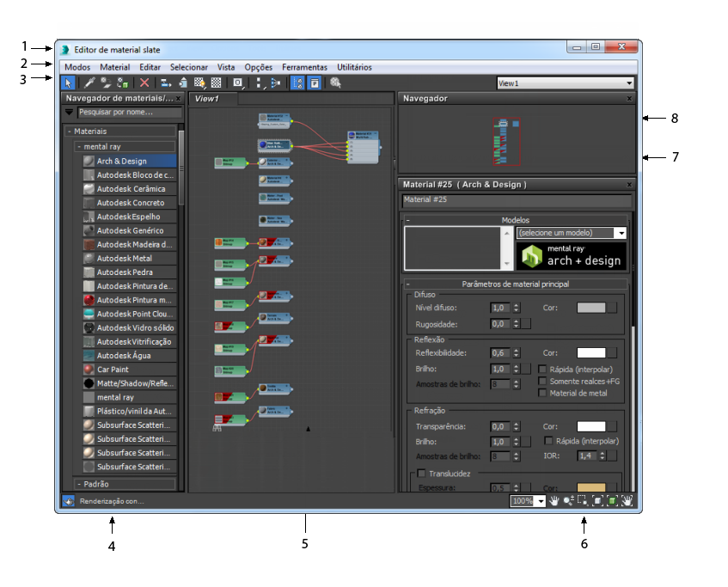This screenshot has height=587, width=728.
Task: Enable Rápida (interpolar) under Reflexão
Action: pyautogui.click(x=541, y=370)
